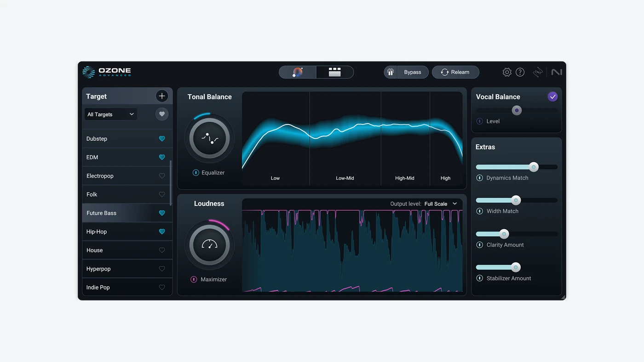Click the Width Match slider handle
Screen dimensions: 644x362
(516, 200)
